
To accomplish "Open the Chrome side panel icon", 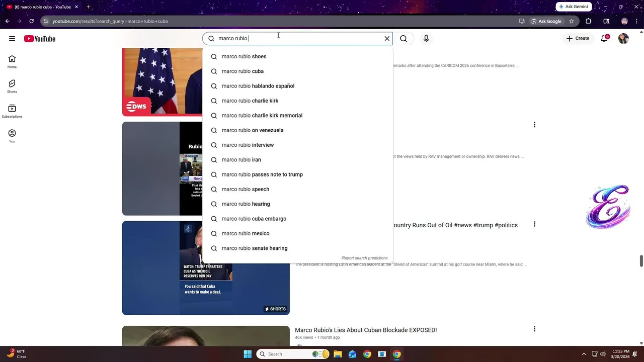I will click(x=606, y=21).
